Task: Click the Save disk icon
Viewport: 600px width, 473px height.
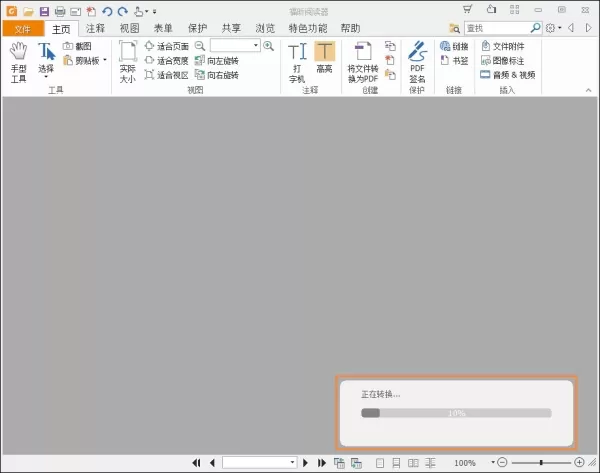Action: (44, 11)
